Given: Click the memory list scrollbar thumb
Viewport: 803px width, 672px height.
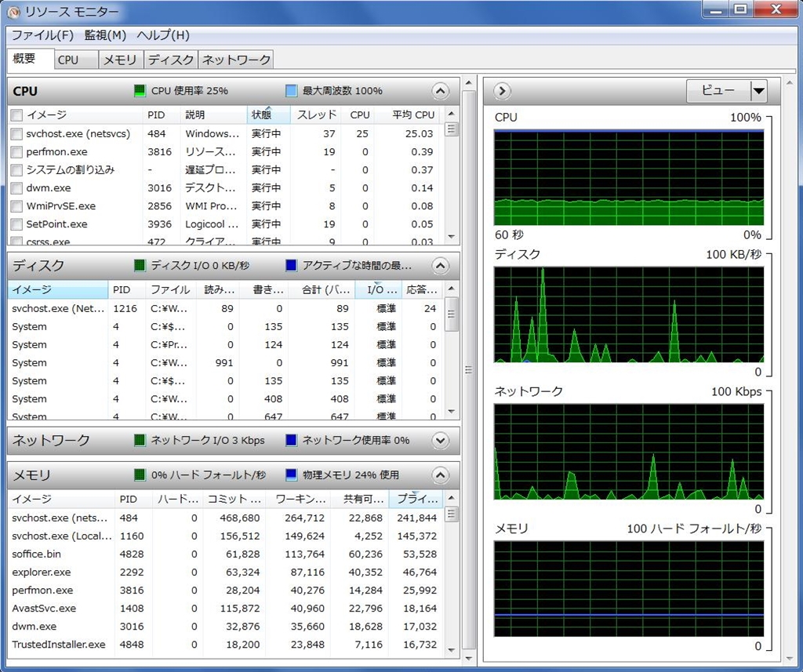Looking at the screenshot, I should 451,514.
